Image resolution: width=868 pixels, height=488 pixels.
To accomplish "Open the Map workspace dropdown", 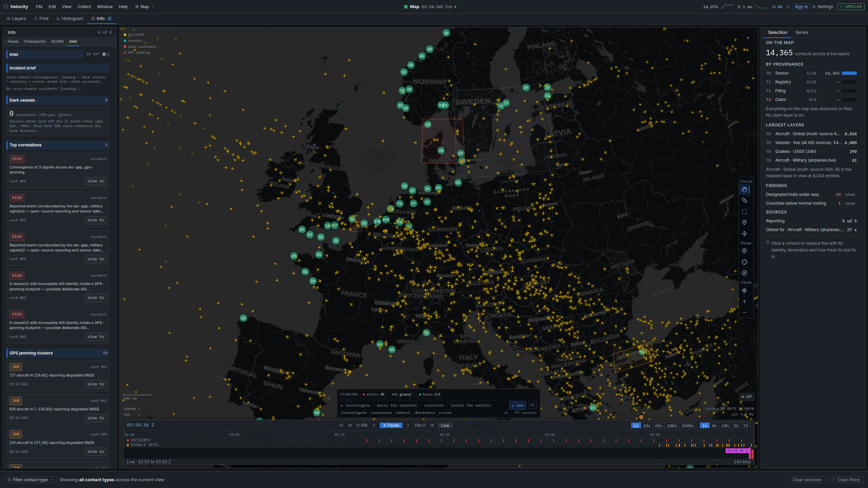I will pyautogui.click(x=144, y=7).
